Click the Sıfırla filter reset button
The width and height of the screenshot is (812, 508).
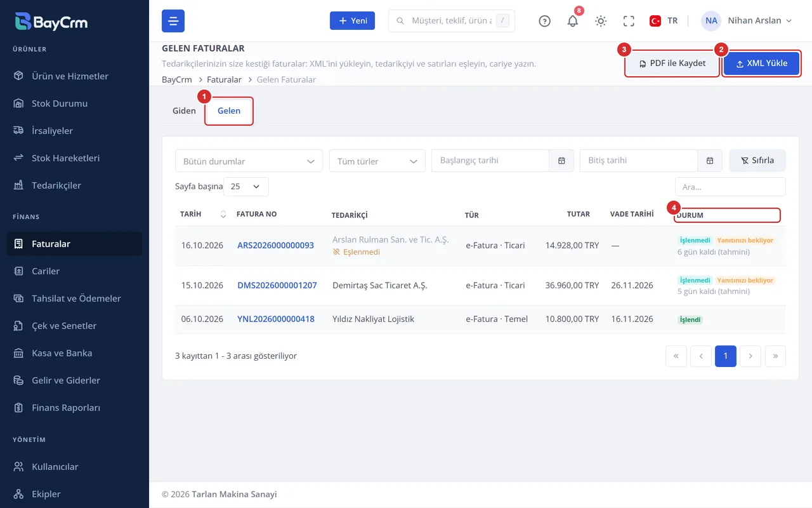pos(757,161)
